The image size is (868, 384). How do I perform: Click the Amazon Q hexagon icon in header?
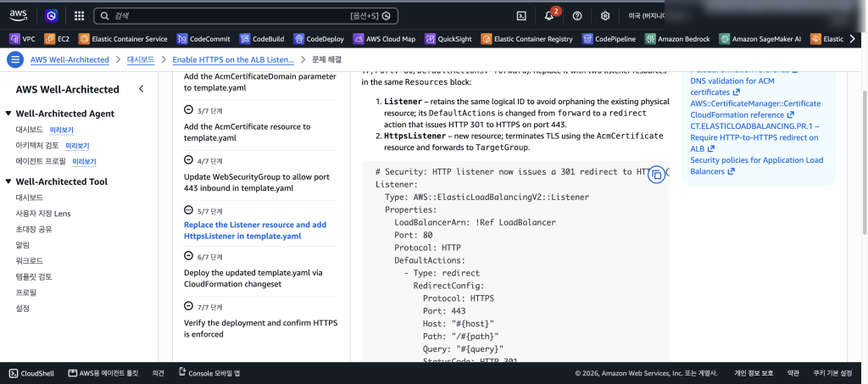52,16
